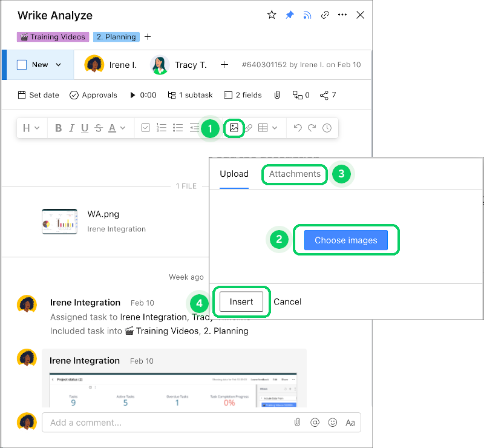Open Approvals

(93, 95)
